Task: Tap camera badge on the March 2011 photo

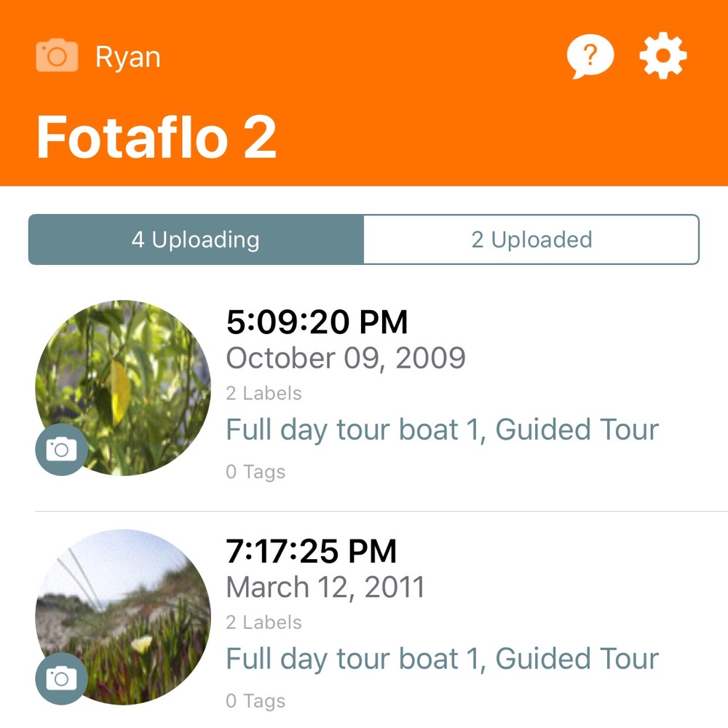Action: [x=61, y=678]
